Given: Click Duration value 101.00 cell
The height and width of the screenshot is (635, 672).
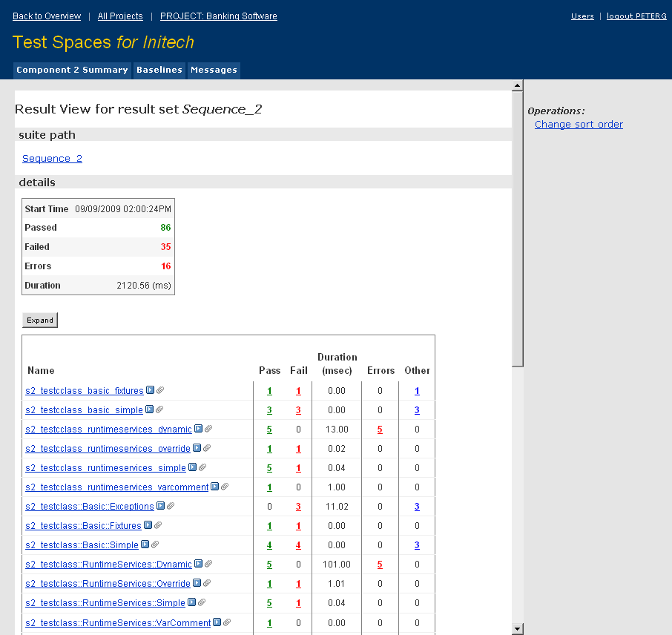Looking at the screenshot, I should (x=337, y=565).
